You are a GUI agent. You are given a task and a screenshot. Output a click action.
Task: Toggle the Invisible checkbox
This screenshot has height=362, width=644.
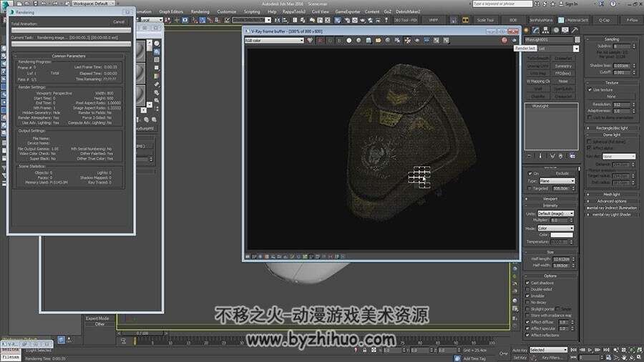tap(528, 296)
